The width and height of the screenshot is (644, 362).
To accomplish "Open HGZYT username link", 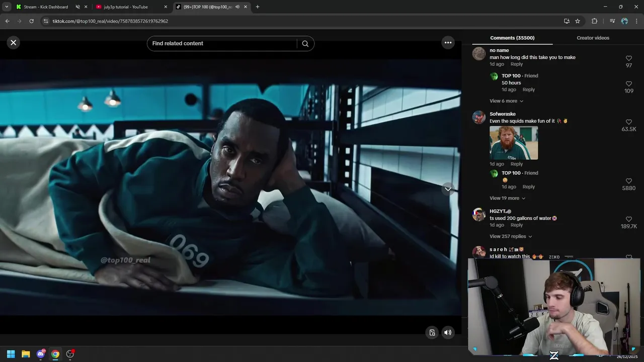I will (x=500, y=211).
